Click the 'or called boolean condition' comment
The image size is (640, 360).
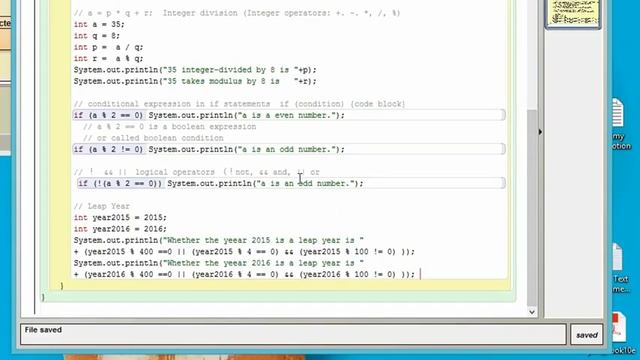pos(153,138)
